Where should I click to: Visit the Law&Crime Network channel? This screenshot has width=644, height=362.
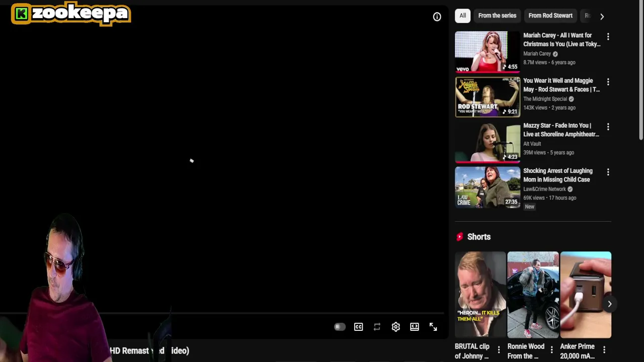(x=544, y=189)
